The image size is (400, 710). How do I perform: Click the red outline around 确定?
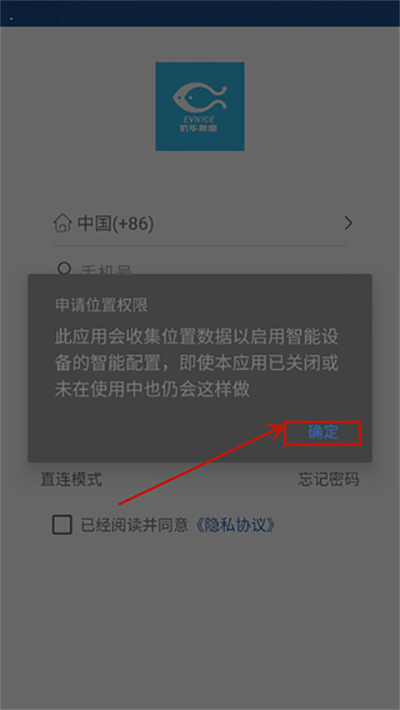pos(323,433)
